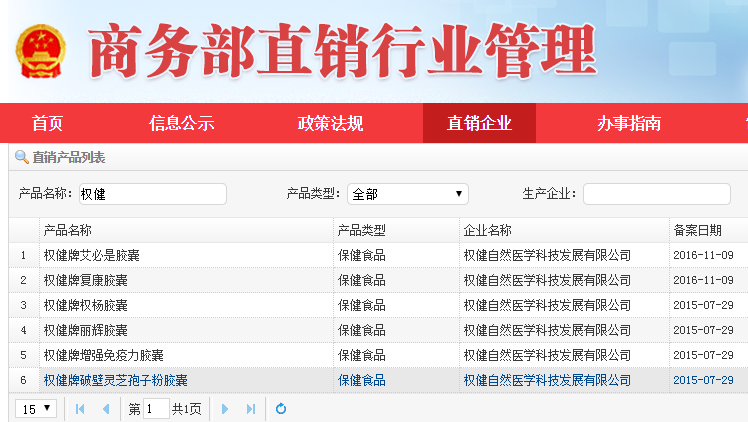Select the 直销企业 menu item
This screenshot has width=748, height=422.
(x=479, y=123)
